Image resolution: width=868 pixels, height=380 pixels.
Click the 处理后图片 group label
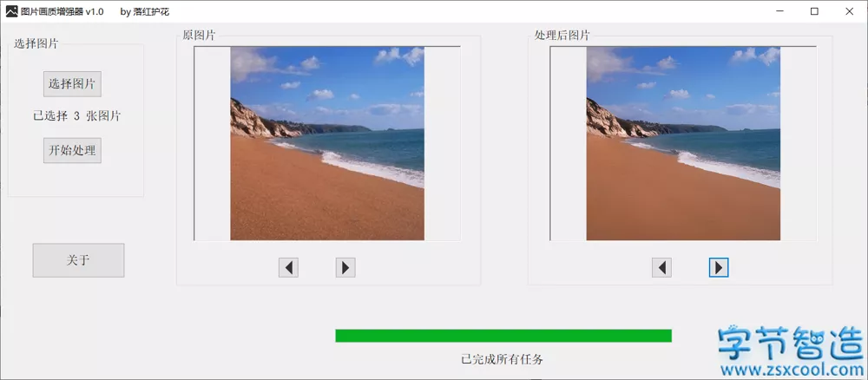pos(562,36)
